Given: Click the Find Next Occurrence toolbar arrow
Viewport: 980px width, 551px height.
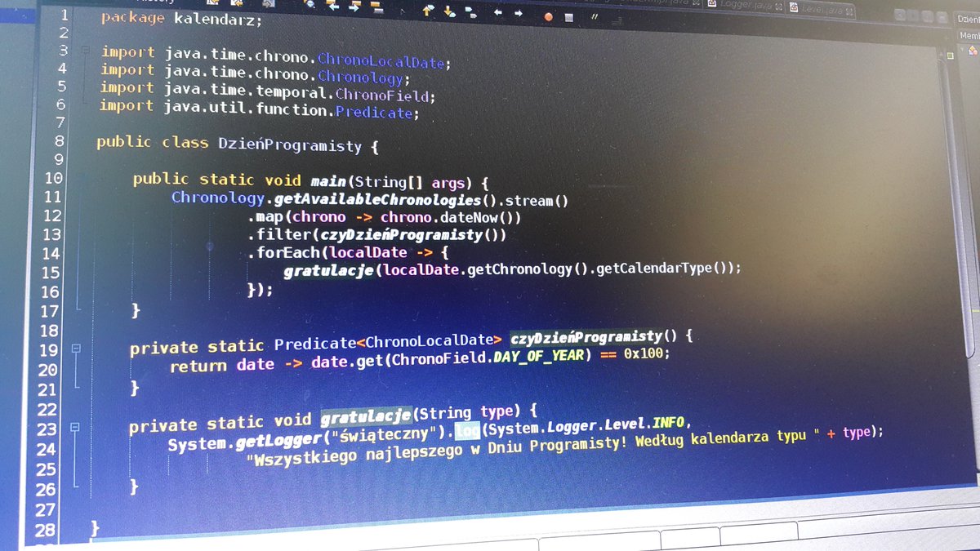Looking at the screenshot, I should pos(354,7).
